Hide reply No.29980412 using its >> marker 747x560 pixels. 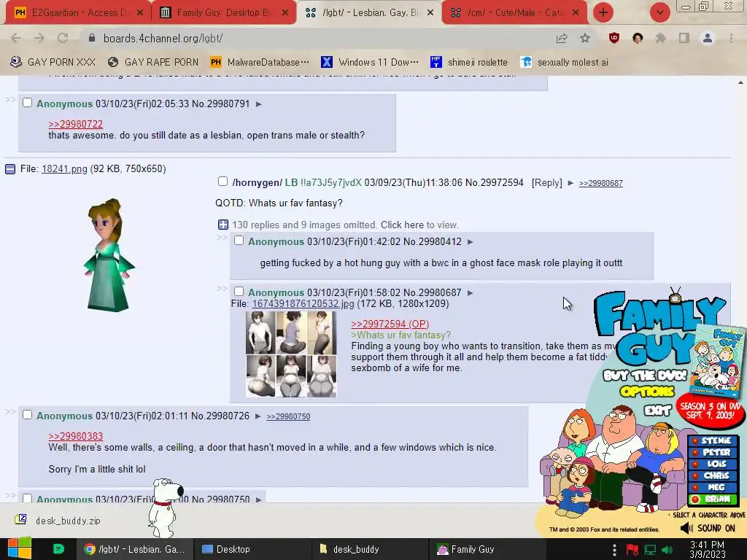click(x=222, y=237)
